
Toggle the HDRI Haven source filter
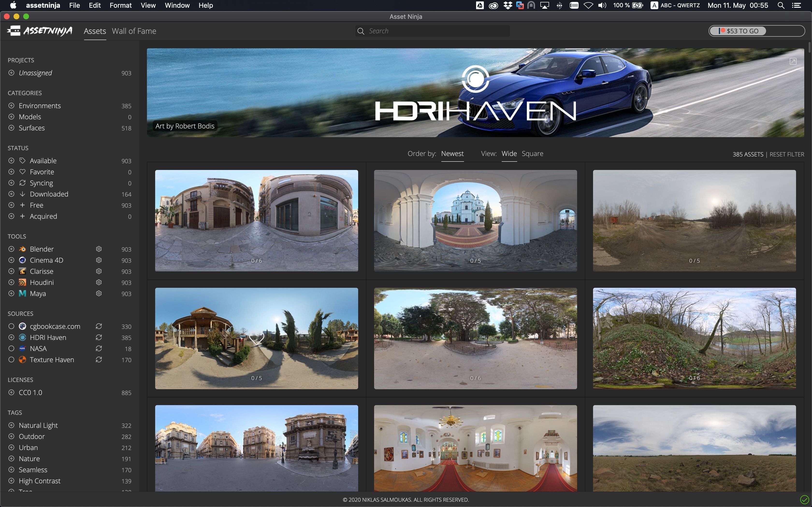11,337
